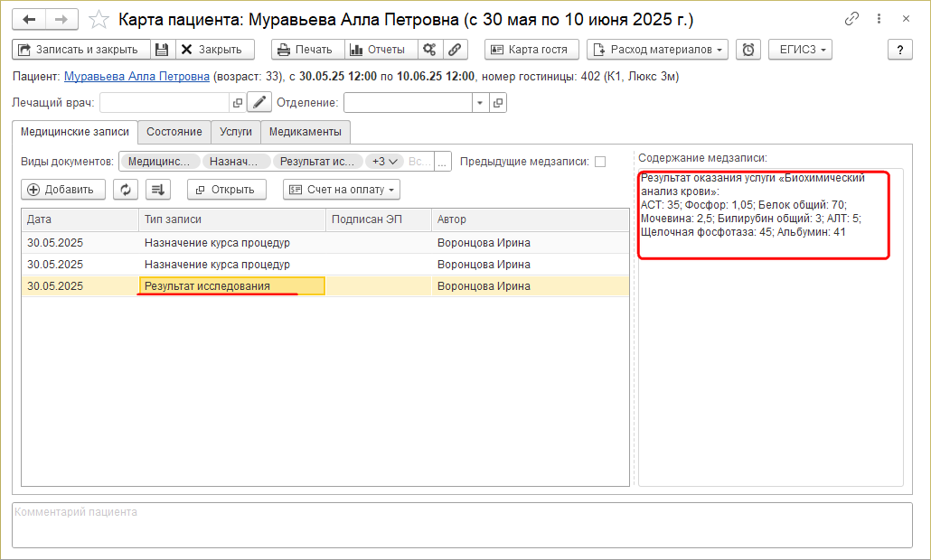Click the Отделение input field
The height and width of the screenshot is (560, 931).
coord(408,103)
